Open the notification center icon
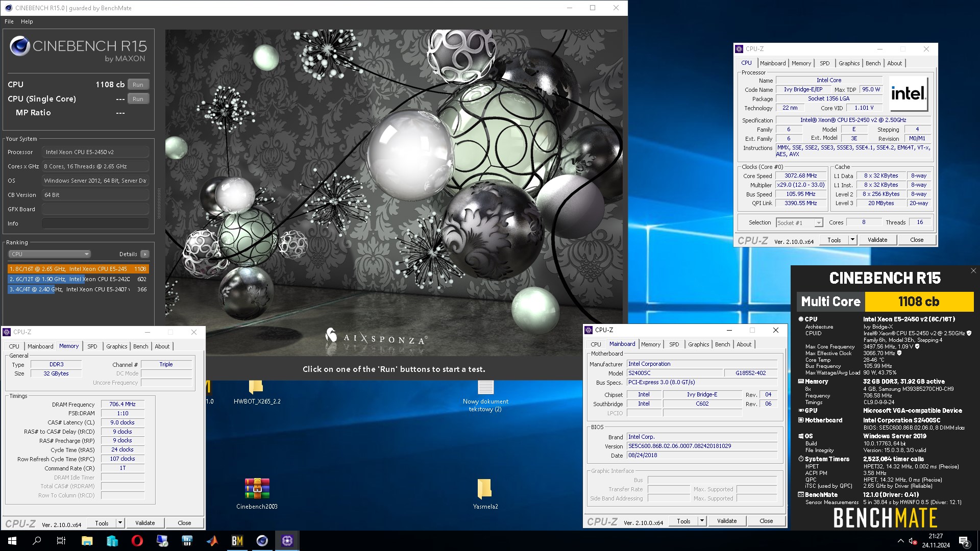Screen dimensions: 980x551 tap(964, 541)
